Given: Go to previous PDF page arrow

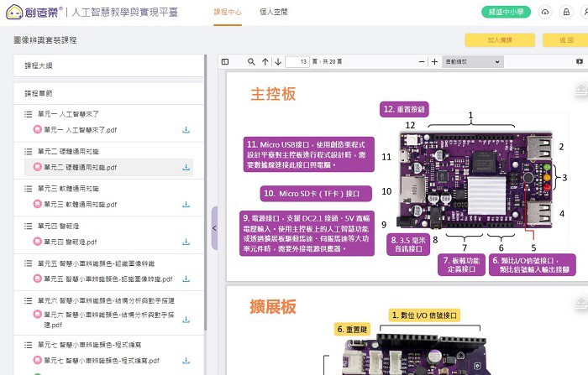Looking at the screenshot, I should point(265,62).
